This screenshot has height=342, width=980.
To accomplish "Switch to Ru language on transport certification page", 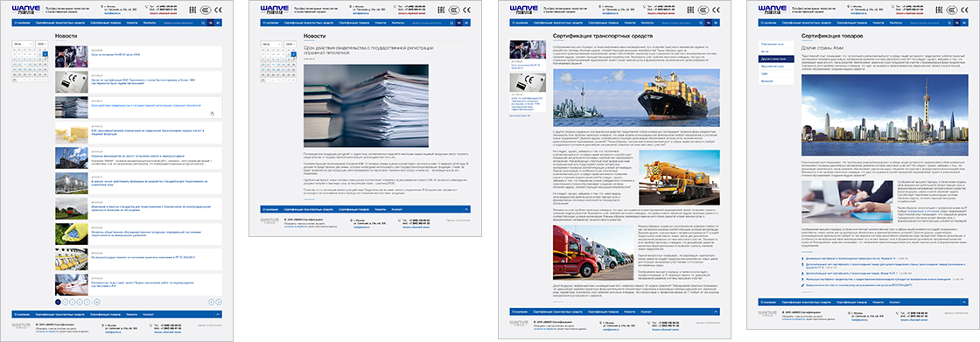I will click(x=709, y=23).
